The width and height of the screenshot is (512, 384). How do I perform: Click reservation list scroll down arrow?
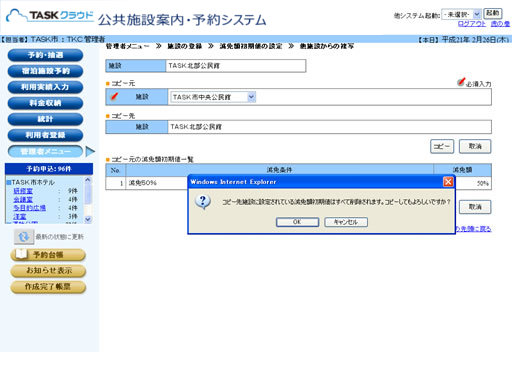88,219
